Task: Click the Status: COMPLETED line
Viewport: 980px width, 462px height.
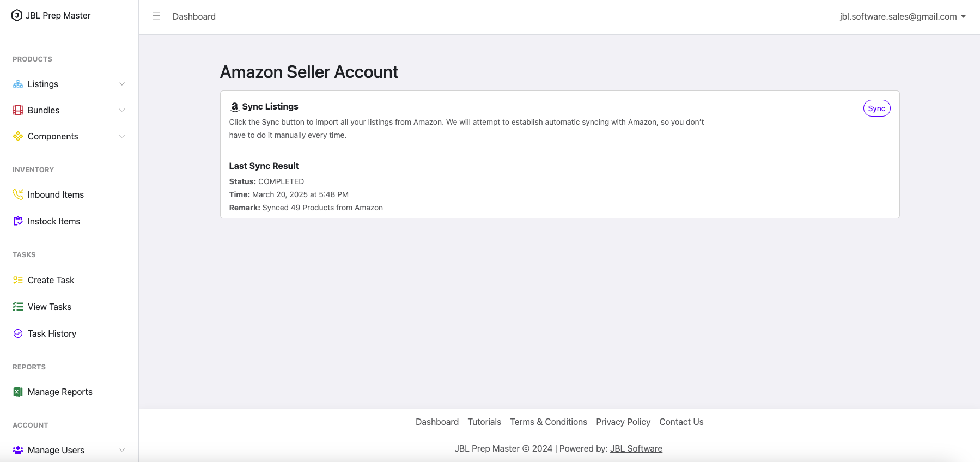Action: [x=266, y=181]
